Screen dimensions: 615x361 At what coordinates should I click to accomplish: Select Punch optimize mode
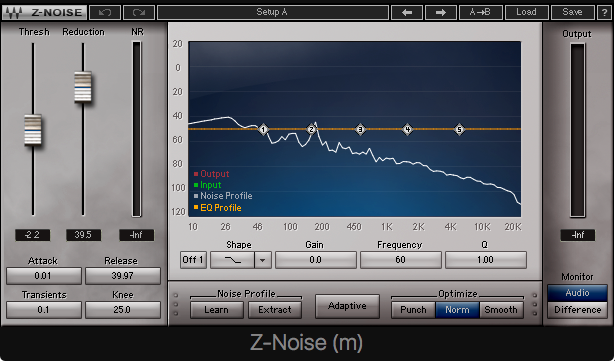(413, 310)
